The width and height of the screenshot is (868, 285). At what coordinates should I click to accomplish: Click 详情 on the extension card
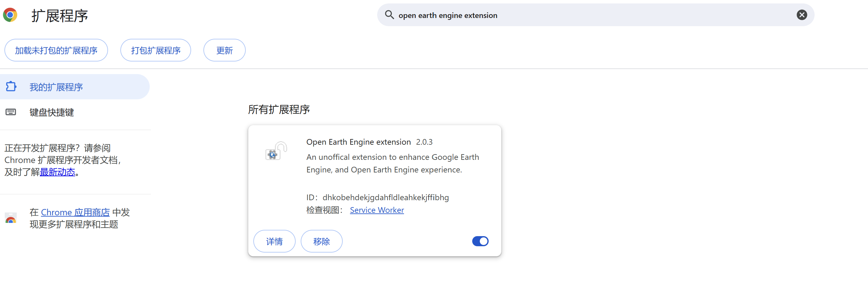(274, 241)
